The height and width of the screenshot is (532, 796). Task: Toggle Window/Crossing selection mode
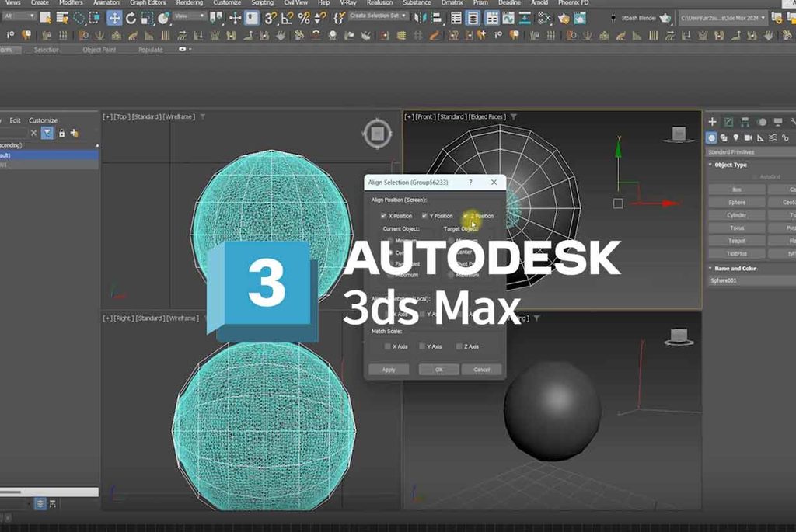pos(95,19)
